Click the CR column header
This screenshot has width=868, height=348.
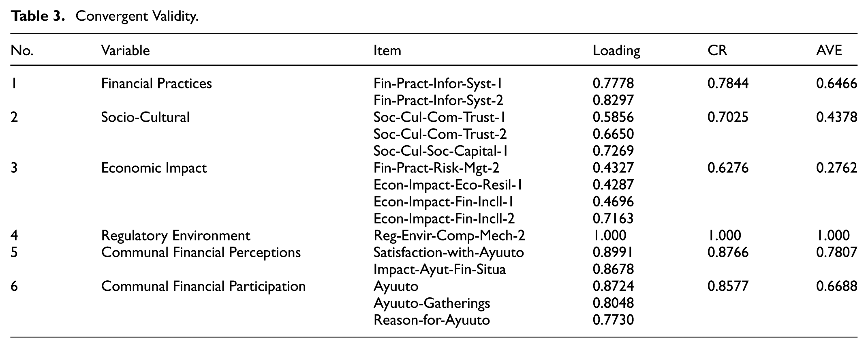click(717, 50)
